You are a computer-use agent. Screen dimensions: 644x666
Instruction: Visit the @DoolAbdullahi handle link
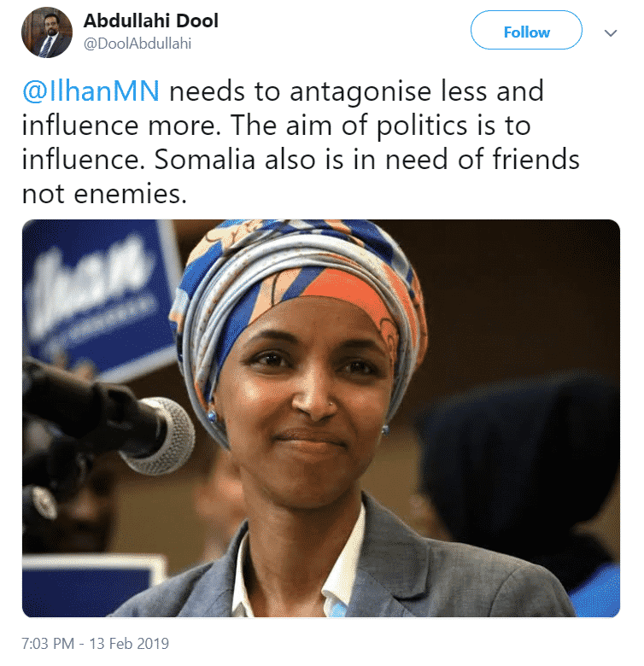(x=138, y=44)
